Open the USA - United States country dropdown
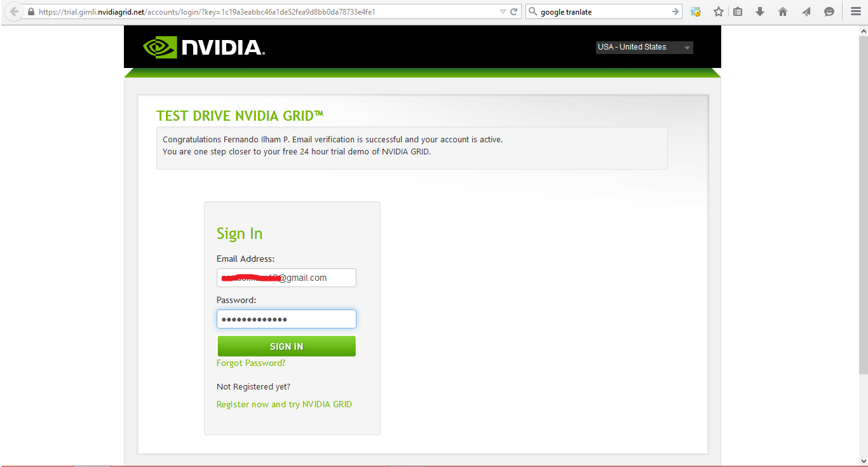The height and width of the screenshot is (467, 868). 644,47
